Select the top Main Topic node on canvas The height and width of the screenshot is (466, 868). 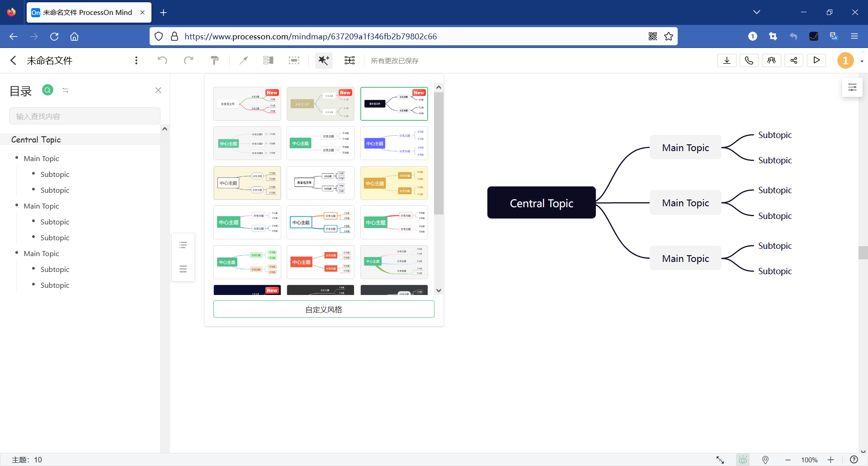coord(685,147)
